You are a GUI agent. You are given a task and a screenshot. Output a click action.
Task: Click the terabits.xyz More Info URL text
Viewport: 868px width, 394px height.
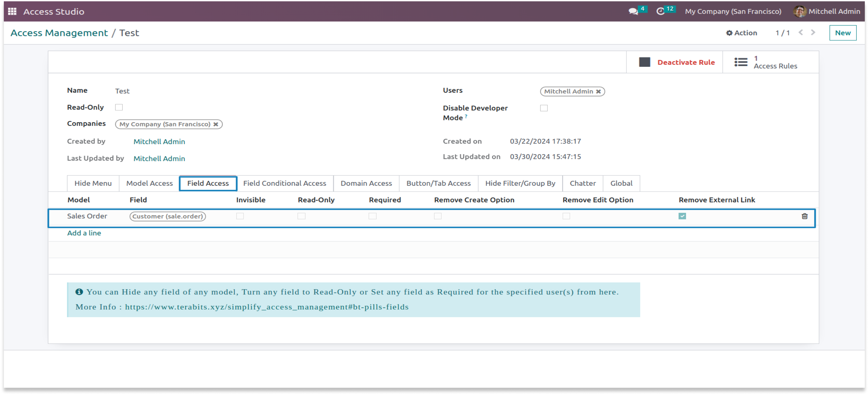click(x=267, y=307)
